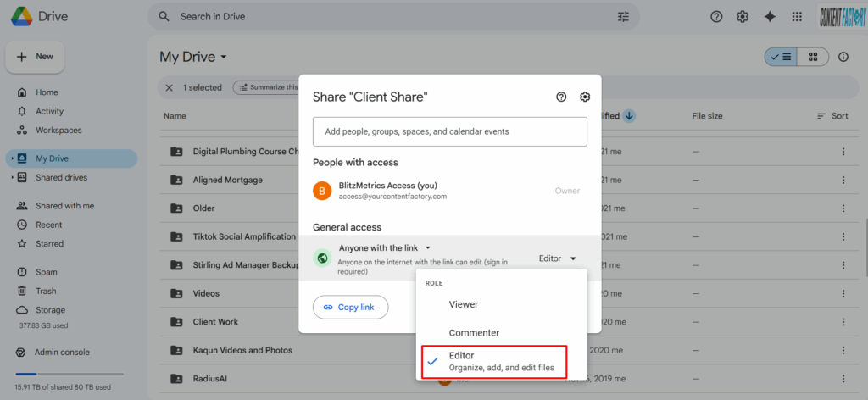868x400 pixels.
Task: Open more actions for Aligned Mortgage row
Action: click(843, 180)
